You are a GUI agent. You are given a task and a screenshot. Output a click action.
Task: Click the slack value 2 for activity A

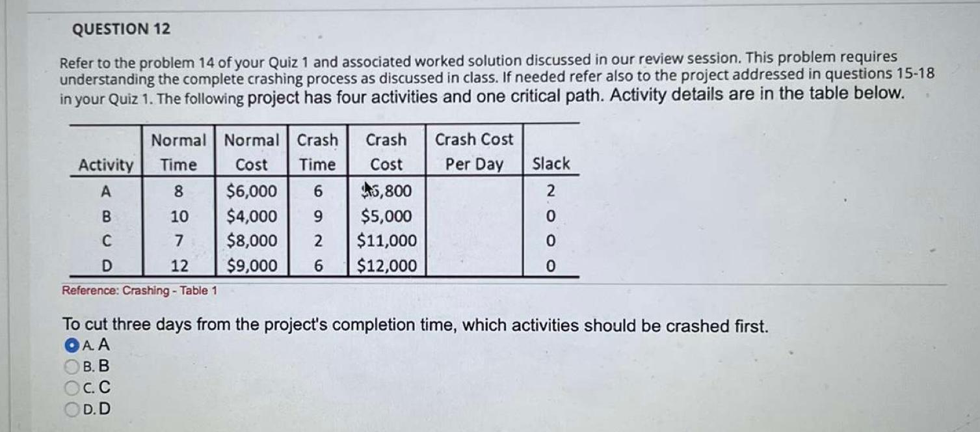(550, 191)
